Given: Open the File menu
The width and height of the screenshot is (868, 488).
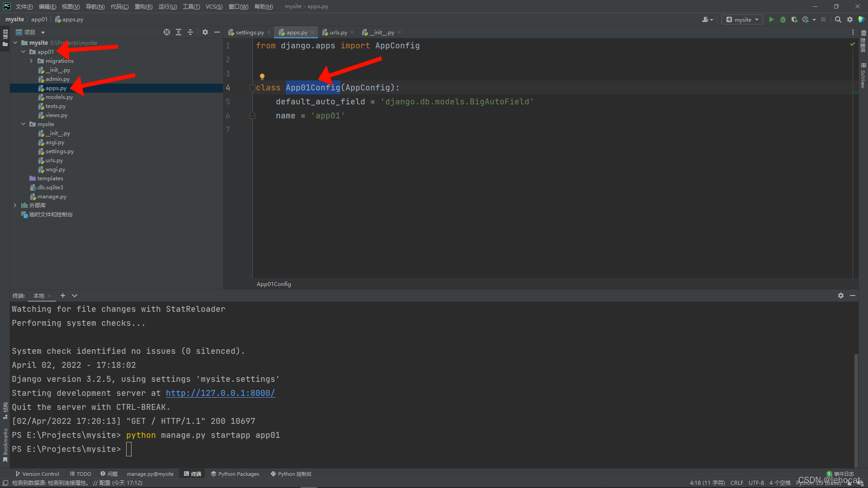Looking at the screenshot, I should point(24,6).
